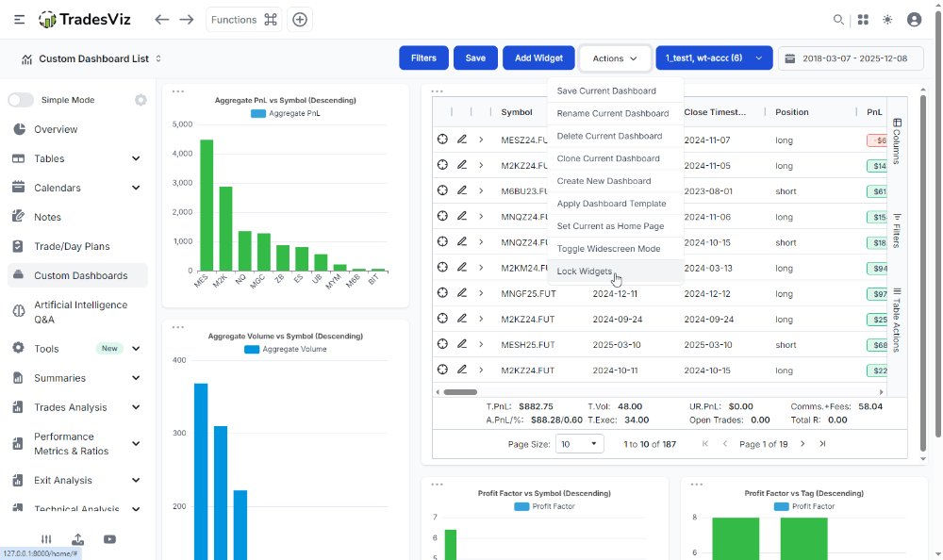The height and width of the screenshot is (560, 943).
Task: Click the apps grid icon in header
Action: click(863, 20)
